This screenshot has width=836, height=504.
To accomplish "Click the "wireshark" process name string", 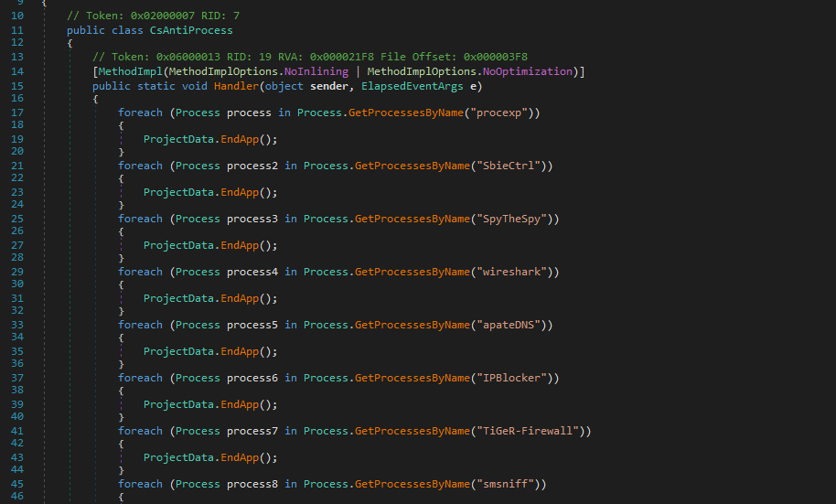I will click(510, 272).
